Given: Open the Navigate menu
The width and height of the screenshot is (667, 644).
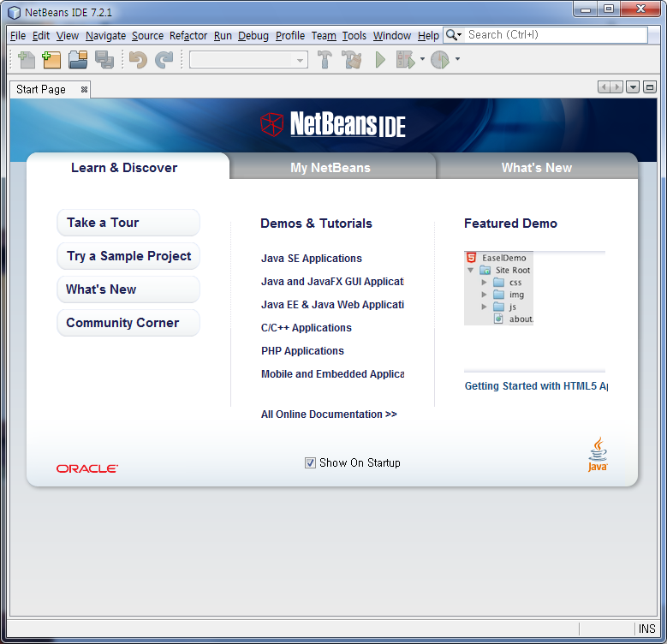Looking at the screenshot, I should click(105, 35).
